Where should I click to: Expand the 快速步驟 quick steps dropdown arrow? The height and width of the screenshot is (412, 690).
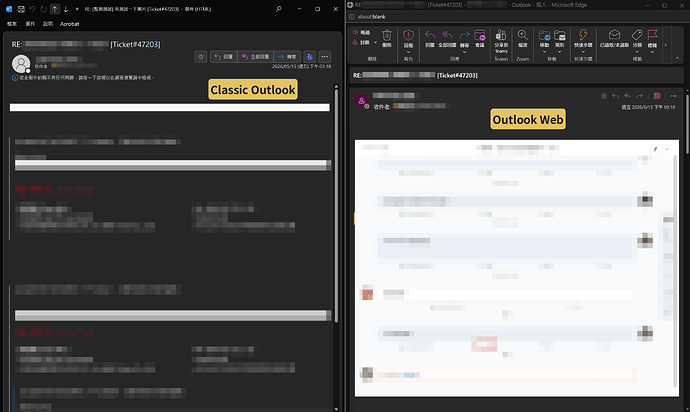point(583,52)
